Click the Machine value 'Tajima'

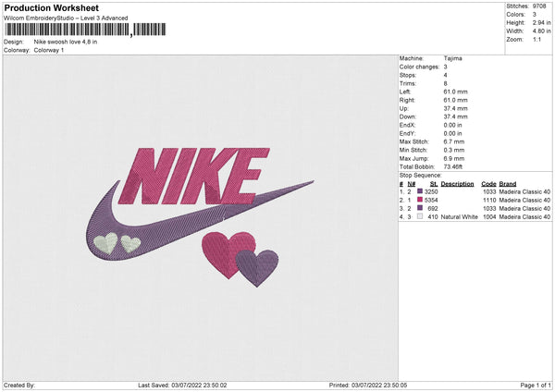452,58
